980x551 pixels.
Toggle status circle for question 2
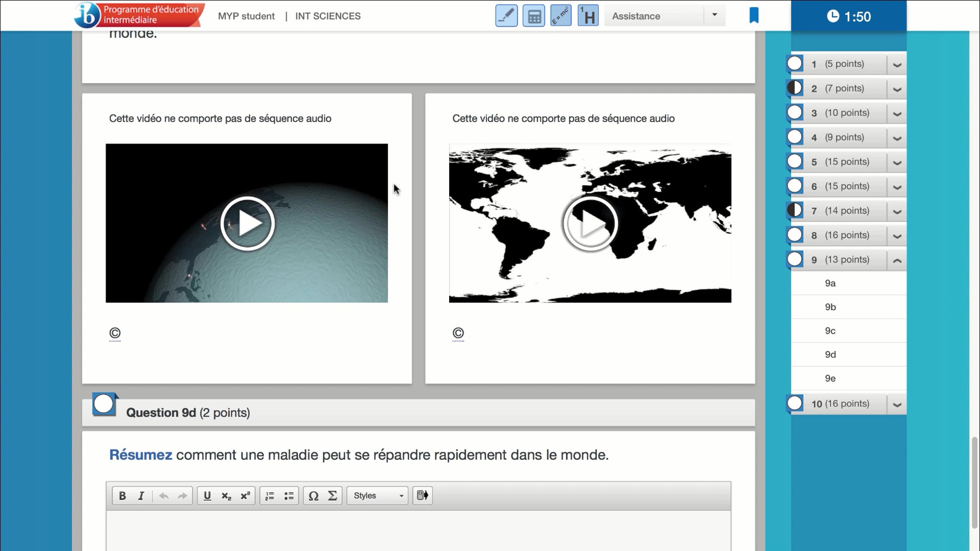(795, 88)
